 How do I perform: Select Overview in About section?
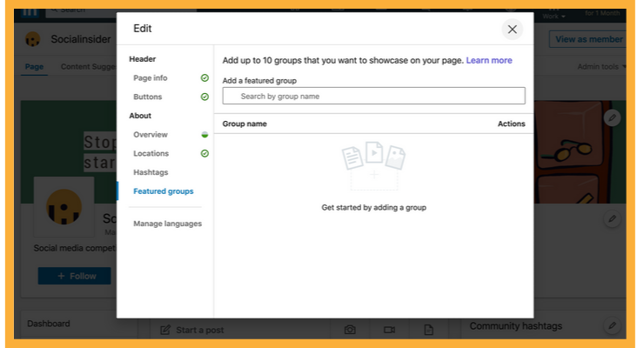tap(151, 135)
